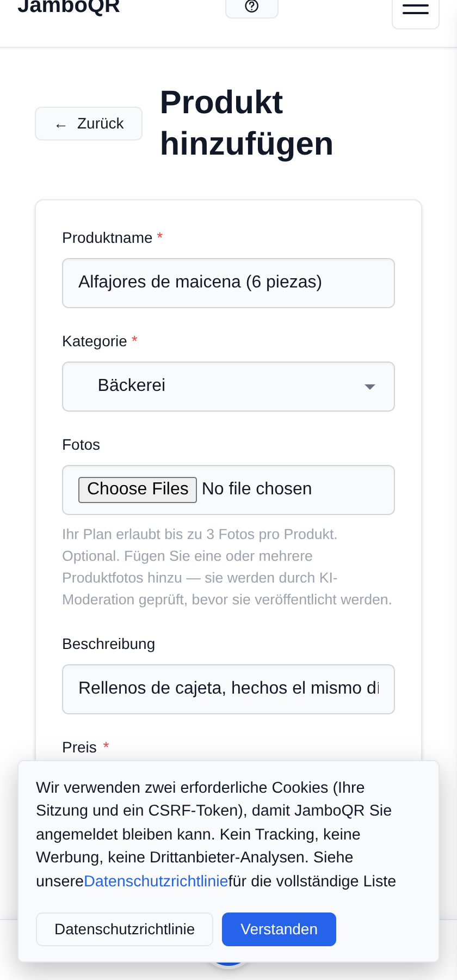This screenshot has height=980, width=457.
Task: Open the Datenschutzrichtlinie inline link in cookie text
Action: tap(156, 881)
